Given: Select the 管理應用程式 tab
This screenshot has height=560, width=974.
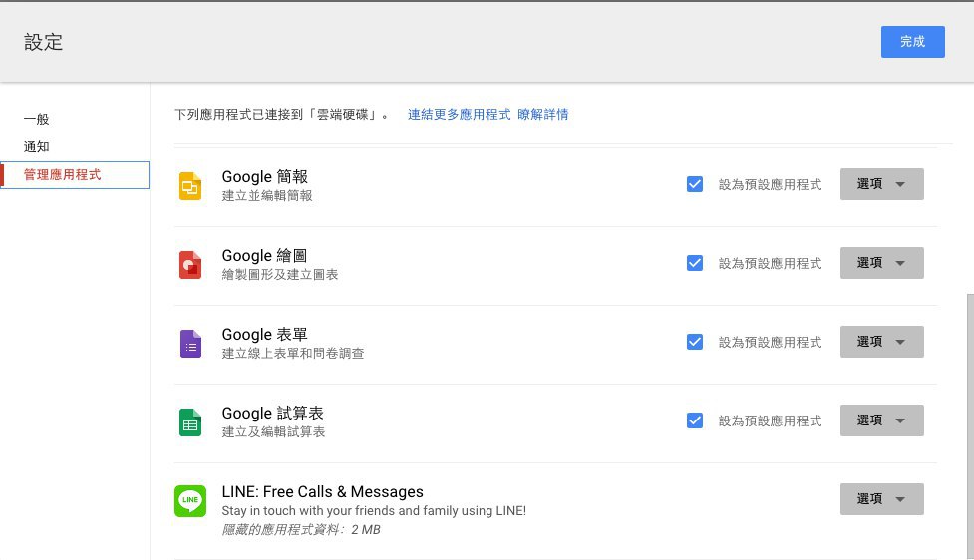Looking at the screenshot, I should pos(75,175).
